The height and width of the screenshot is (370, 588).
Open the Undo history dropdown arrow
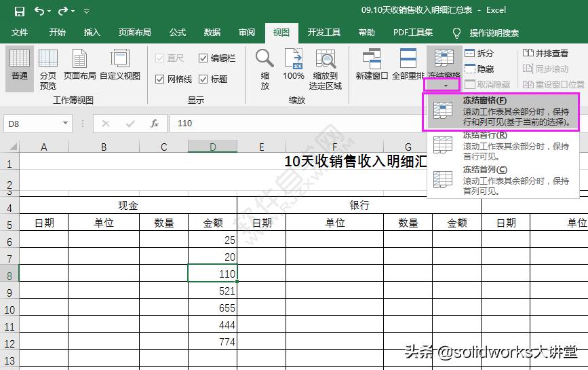(x=49, y=12)
